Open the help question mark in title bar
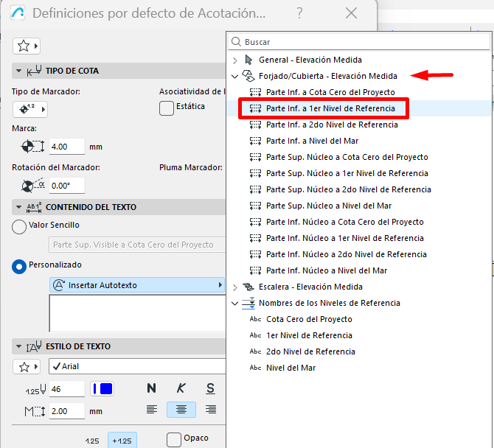Image resolution: width=494 pixels, height=448 pixels. click(299, 13)
